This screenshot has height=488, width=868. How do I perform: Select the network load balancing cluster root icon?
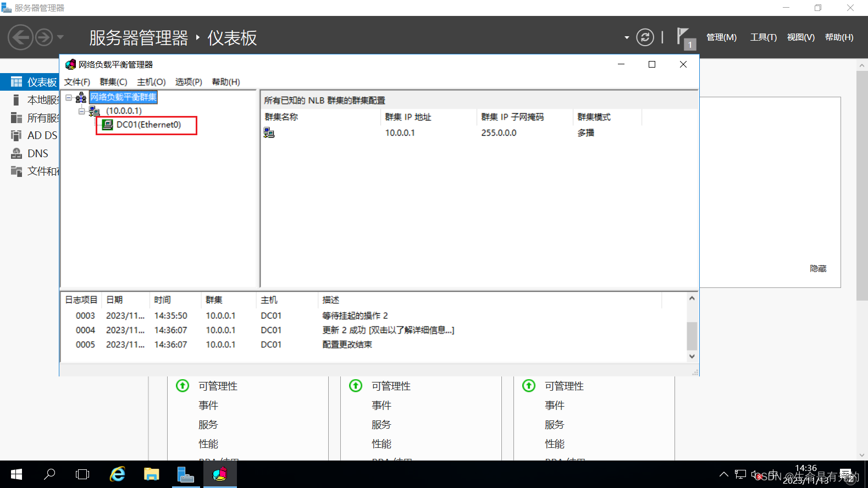pyautogui.click(x=81, y=97)
